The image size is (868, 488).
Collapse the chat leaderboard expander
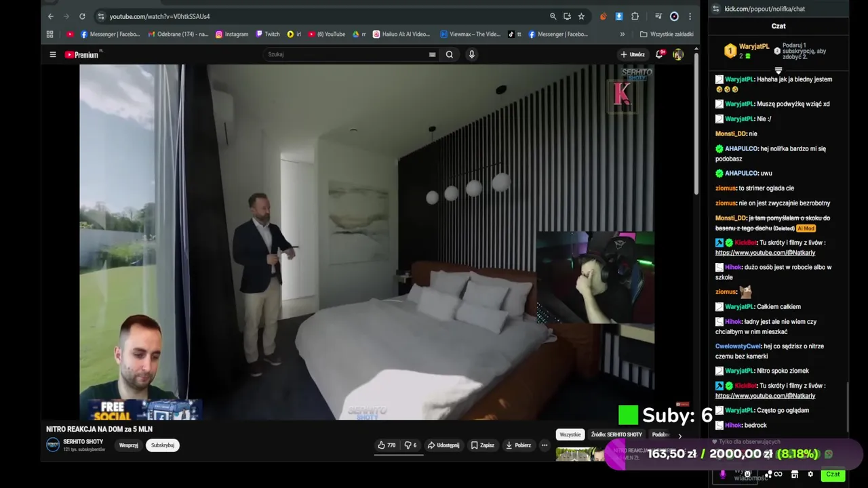click(778, 70)
